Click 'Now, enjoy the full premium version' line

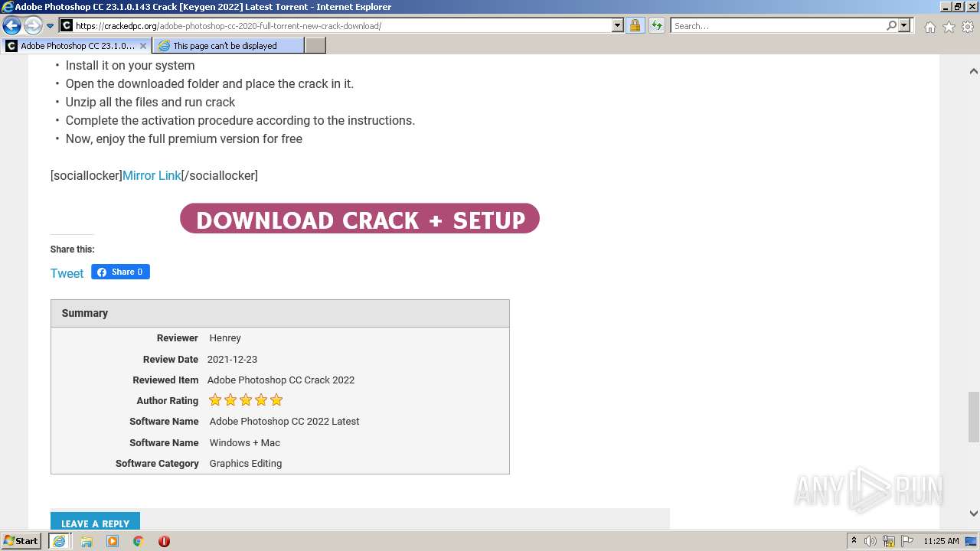184,139
